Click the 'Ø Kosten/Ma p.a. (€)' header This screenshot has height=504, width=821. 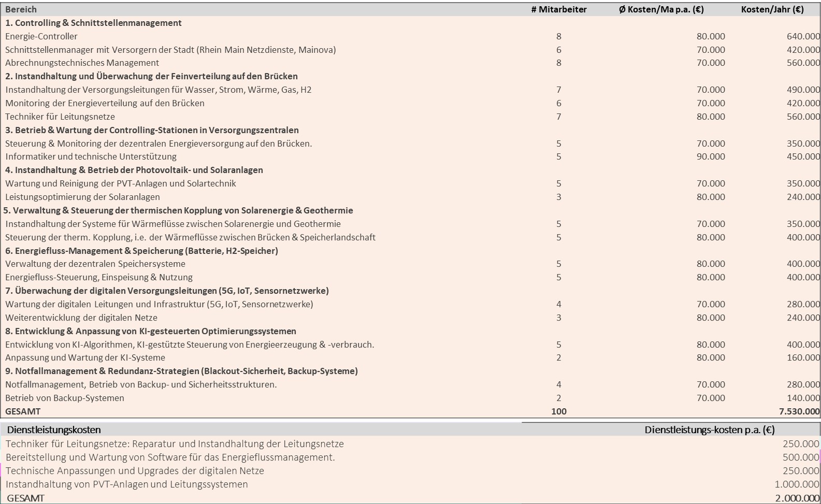click(x=661, y=9)
